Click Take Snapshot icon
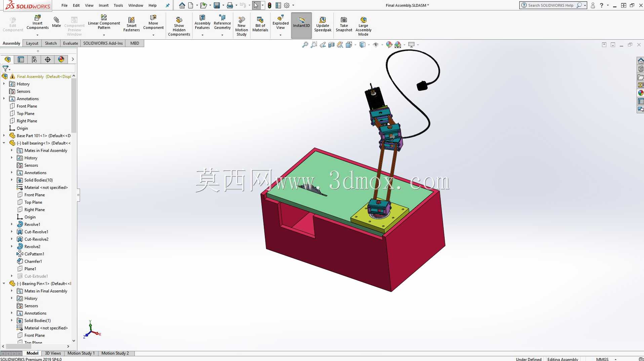Viewport: 644px width, 361px height. [x=344, y=24]
